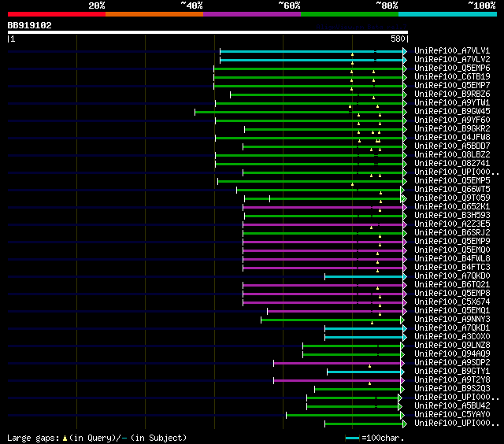The width and height of the screenshot is (504, 444).
Task: Open hit UniRef100_A7VLV1
Action: click(x=452, y=50)
